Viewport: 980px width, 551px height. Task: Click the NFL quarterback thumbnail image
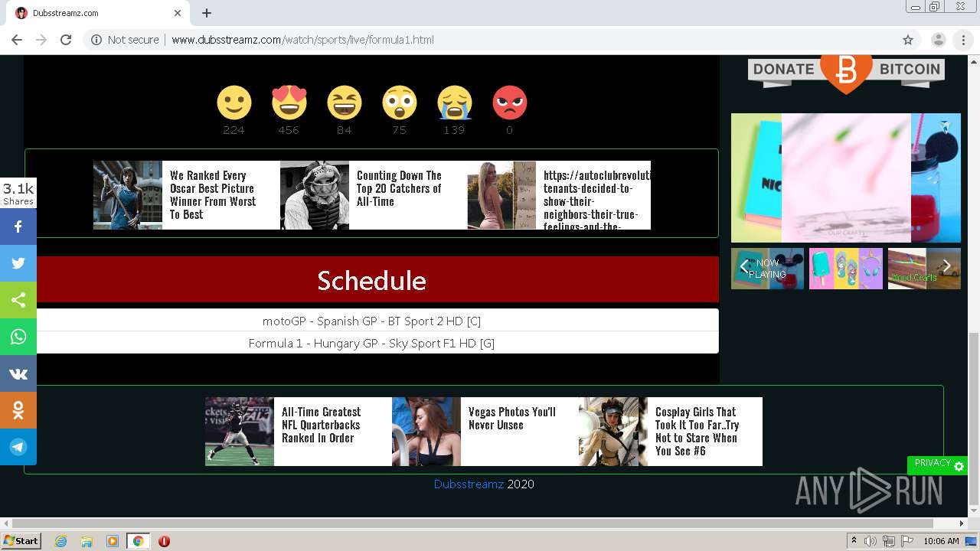click(x=240, y=432)
